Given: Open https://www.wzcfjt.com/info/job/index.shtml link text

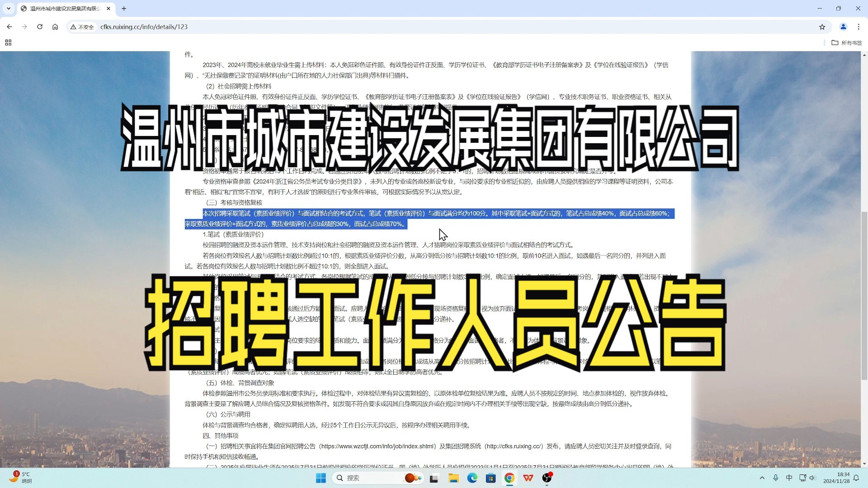Looking at the screenshot, I should (378, 446).
